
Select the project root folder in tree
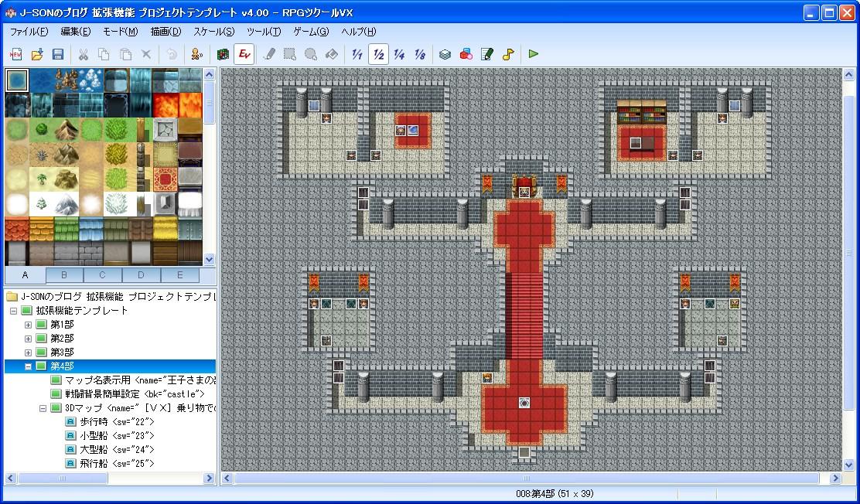(x=111, y=297)
